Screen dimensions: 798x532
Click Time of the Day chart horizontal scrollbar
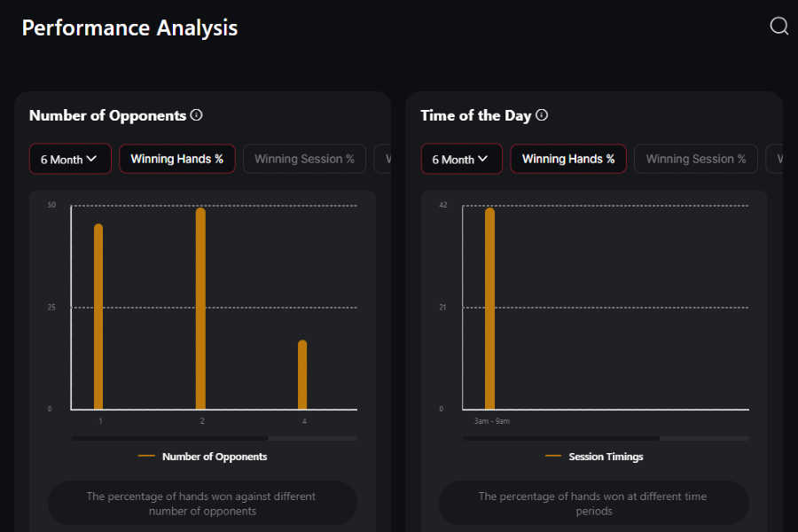(560, 438)
